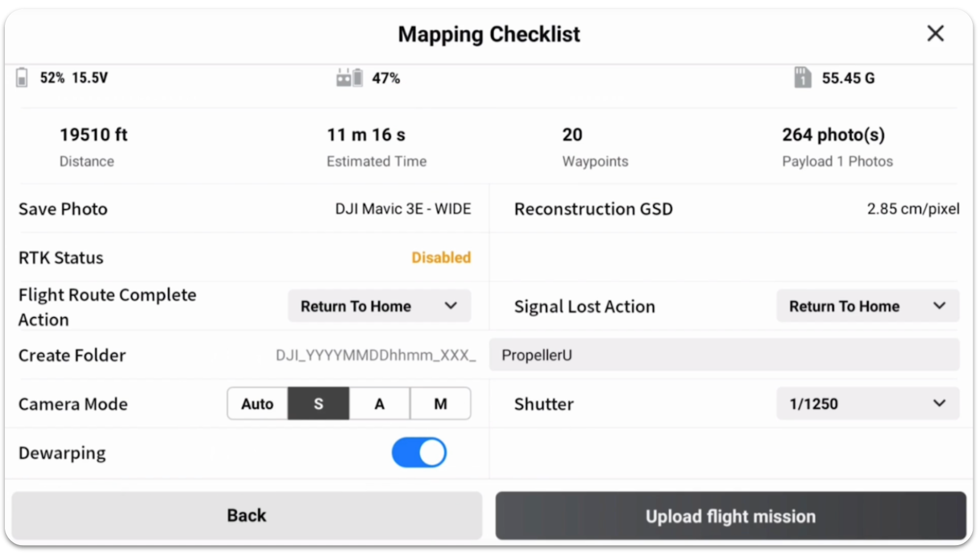This screenshot has width=980, height=553.
Task: Select A aperture priority camera mode
Action: [380, 404]
